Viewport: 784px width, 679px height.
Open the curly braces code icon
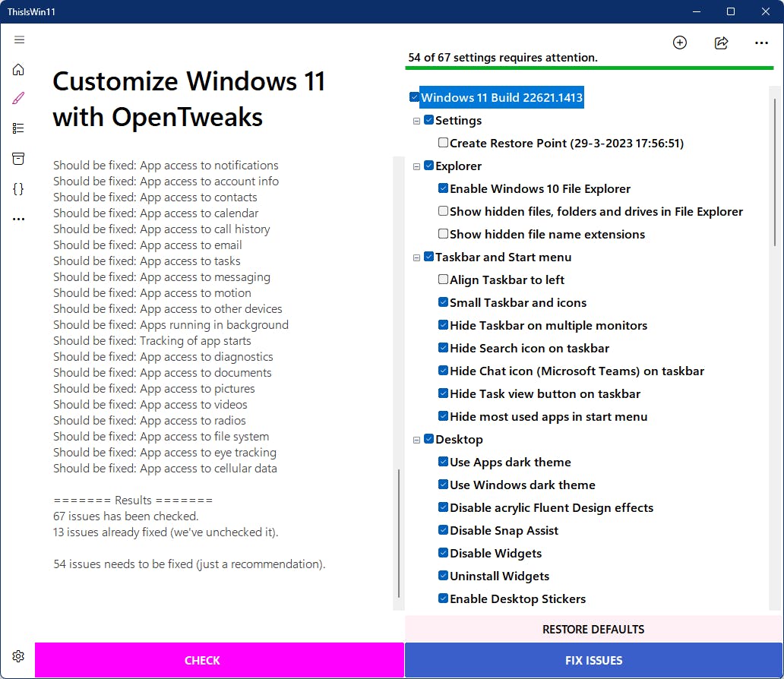coord(18,189)
